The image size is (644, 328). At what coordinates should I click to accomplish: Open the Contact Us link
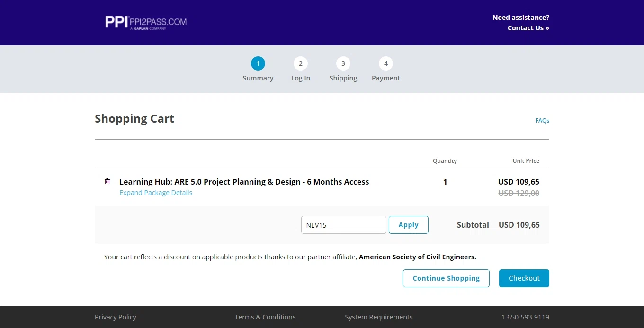pos(528,28)
